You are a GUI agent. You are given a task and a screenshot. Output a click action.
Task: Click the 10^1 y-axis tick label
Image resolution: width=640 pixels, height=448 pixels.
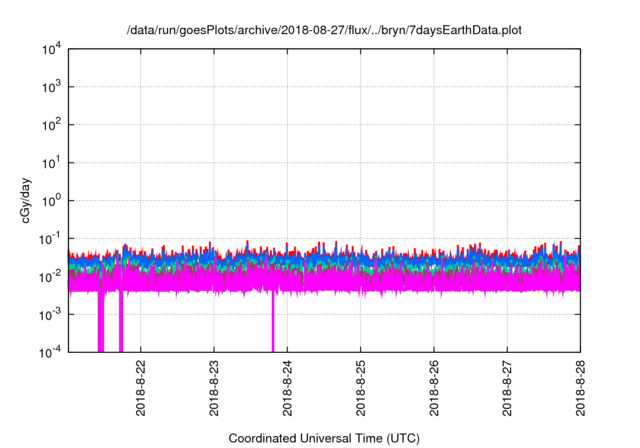coord(51,163)
